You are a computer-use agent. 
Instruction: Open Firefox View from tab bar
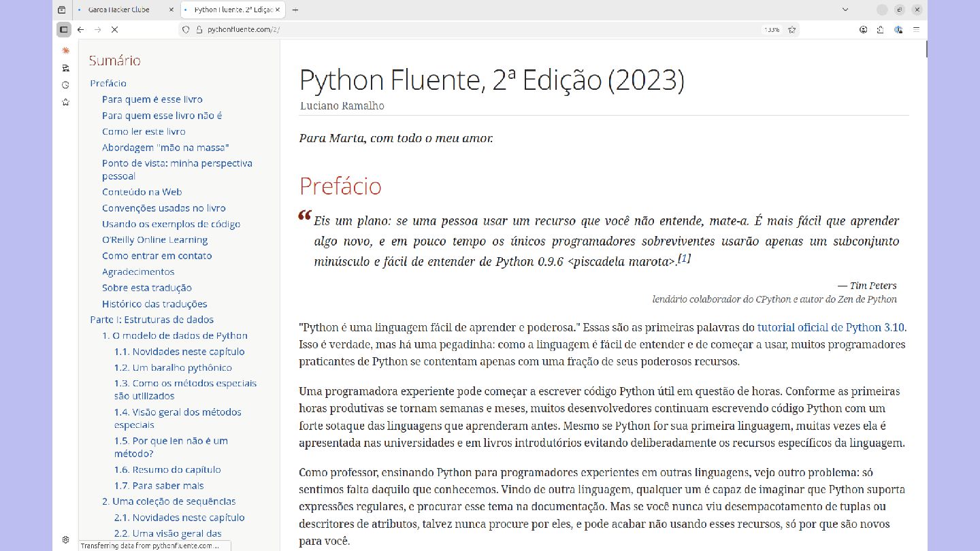tap(62, 10)
